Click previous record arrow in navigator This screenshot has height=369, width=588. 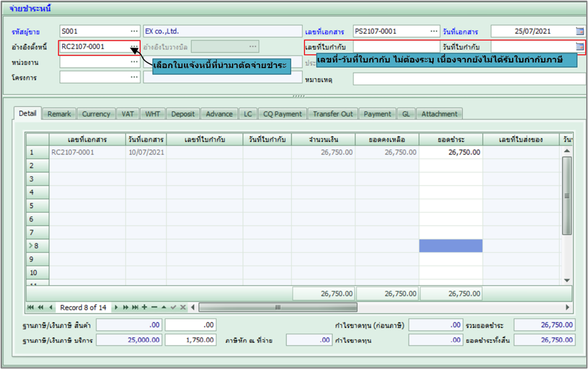50,307
